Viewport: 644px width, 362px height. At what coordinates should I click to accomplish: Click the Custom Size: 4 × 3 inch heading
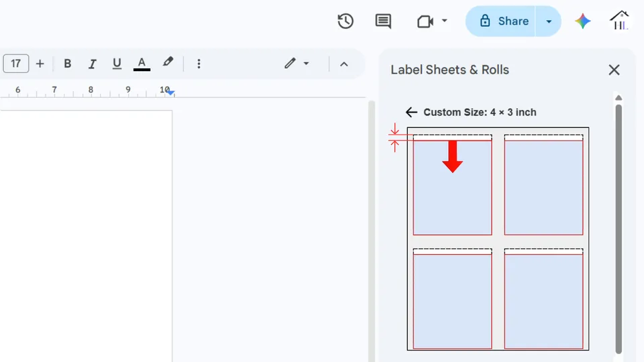click(480, 112)
